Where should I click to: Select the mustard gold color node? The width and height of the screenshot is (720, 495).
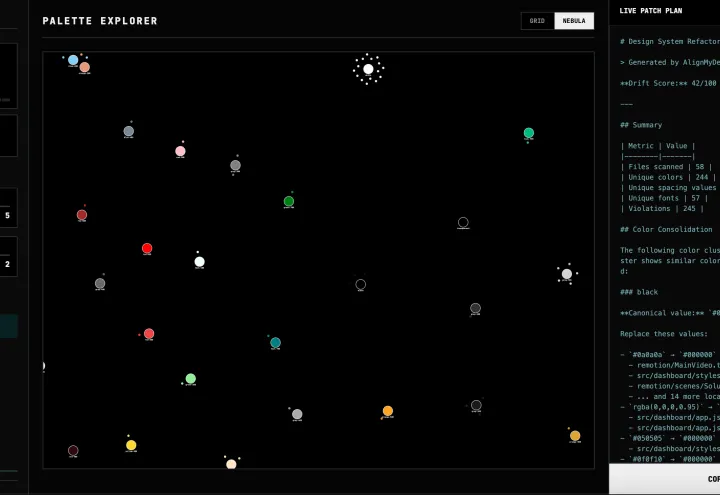(x=575, y=435)
